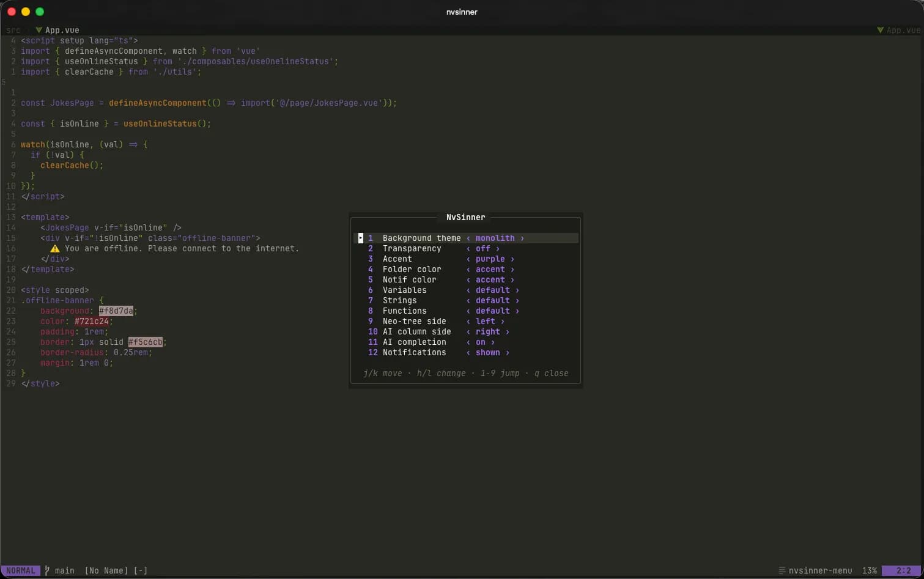
Task: Click the Strings setting label
Action: point(400,301)
